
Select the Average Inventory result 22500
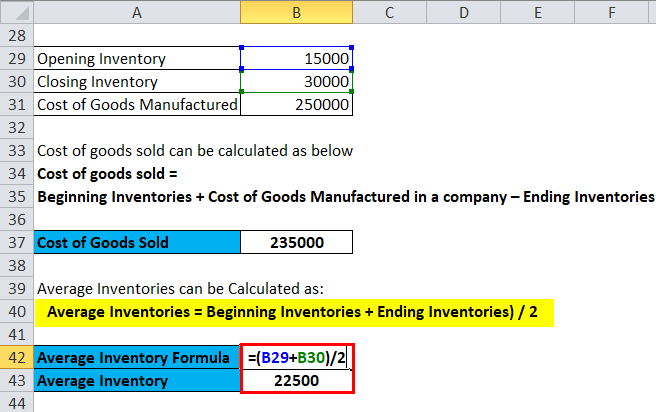[297, 380]
